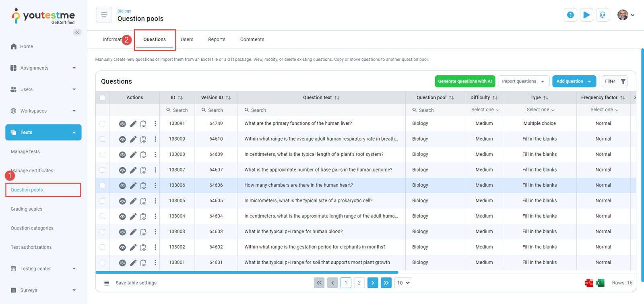The height and width of the screenshot is (304, 644).
Task: Select all rows using the header checkbox
Action: click(102, 98)
